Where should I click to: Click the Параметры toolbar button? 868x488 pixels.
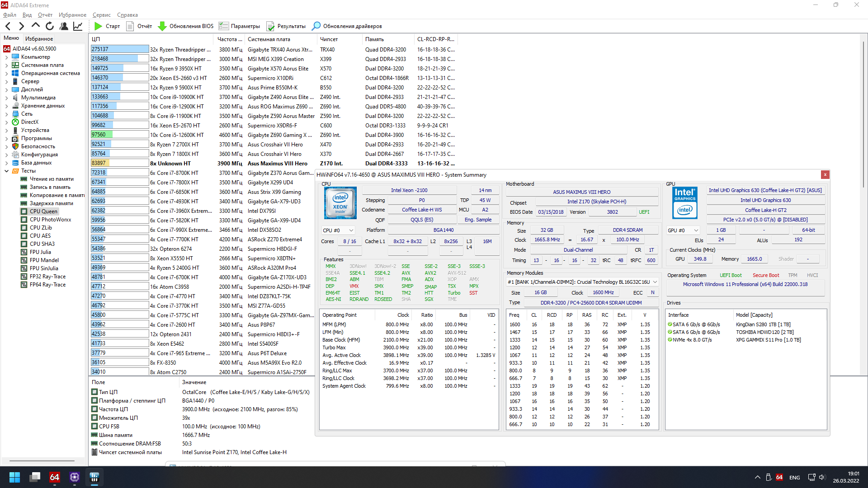coord(240,26)
